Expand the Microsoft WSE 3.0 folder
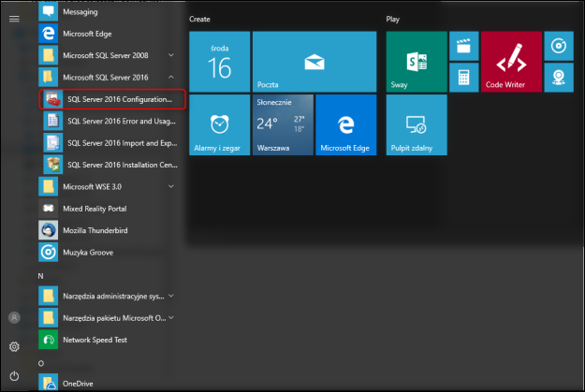 pyautogui.click(x=171, y=186)
